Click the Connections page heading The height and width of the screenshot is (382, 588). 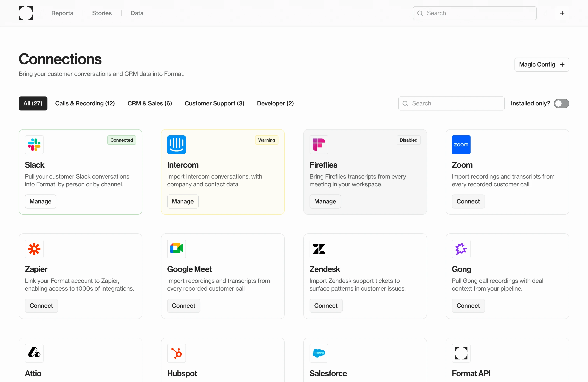60,59
